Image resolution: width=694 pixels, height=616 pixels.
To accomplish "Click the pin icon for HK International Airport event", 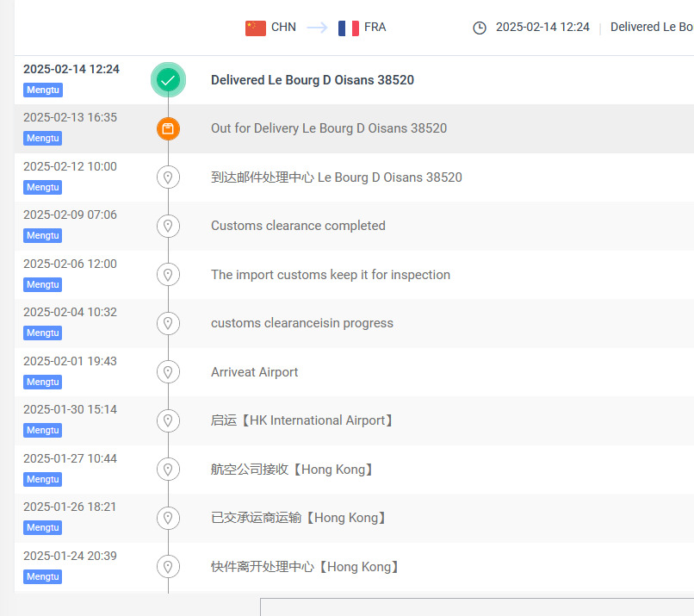I will (x=168, y=420).
